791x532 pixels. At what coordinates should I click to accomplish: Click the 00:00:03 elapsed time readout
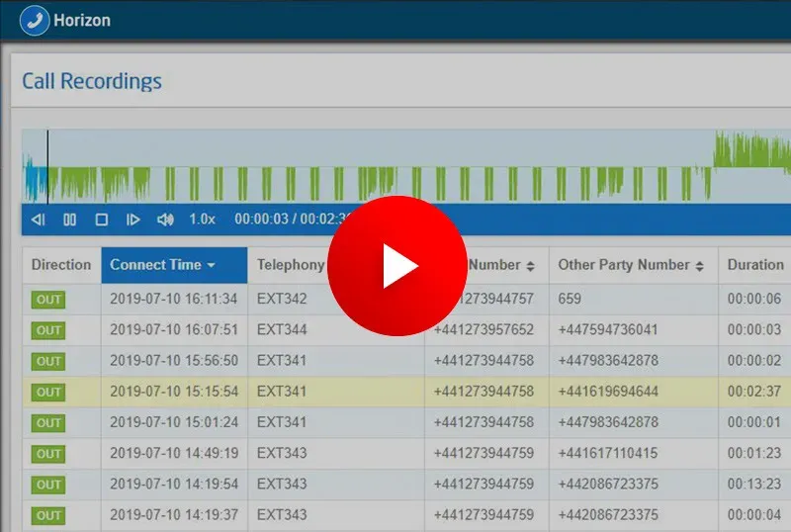[261, 220]
